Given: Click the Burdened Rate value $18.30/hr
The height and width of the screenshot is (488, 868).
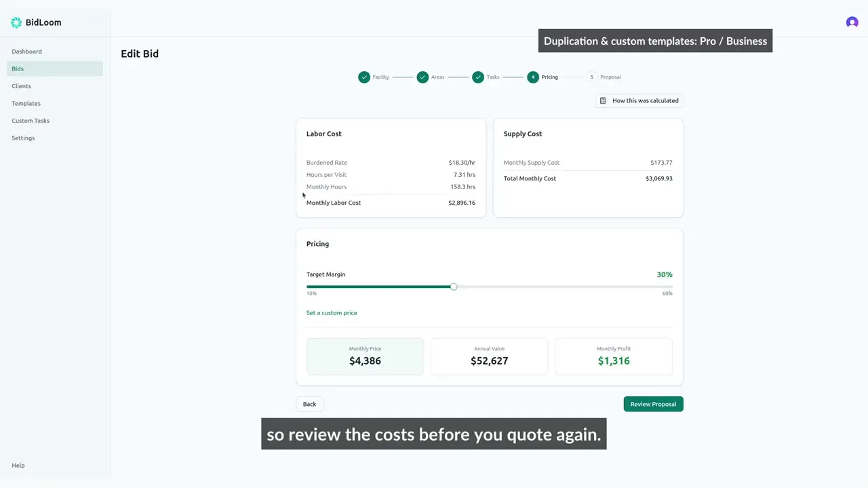Looking at the screenshot, I should pos(462,163).
